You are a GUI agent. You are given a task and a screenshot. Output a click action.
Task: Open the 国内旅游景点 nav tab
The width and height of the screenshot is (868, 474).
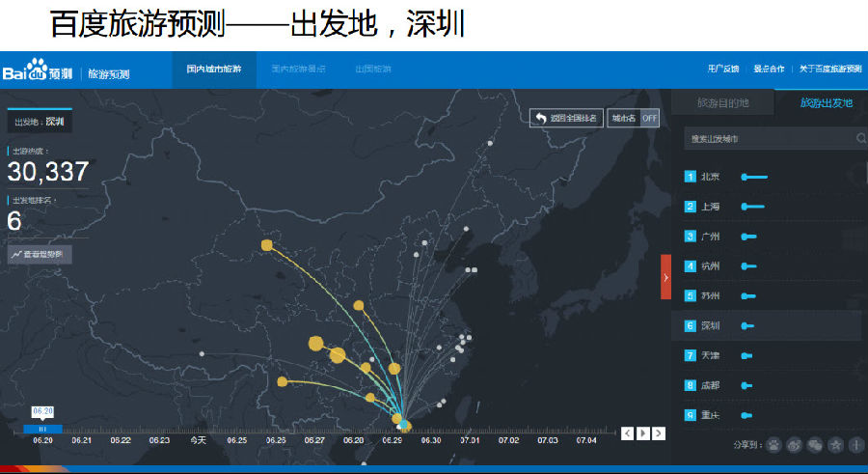[x=298, y=70]
